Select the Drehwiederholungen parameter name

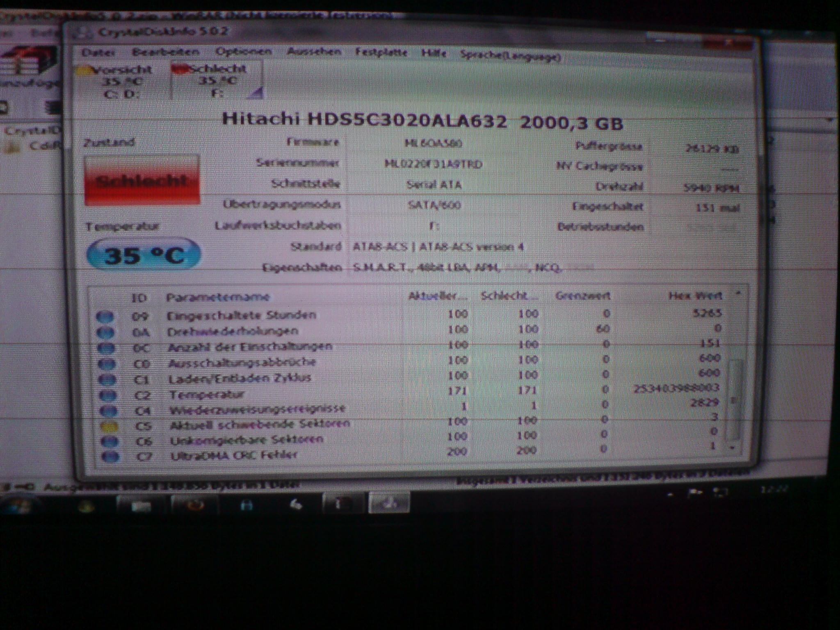coord(233,331)
